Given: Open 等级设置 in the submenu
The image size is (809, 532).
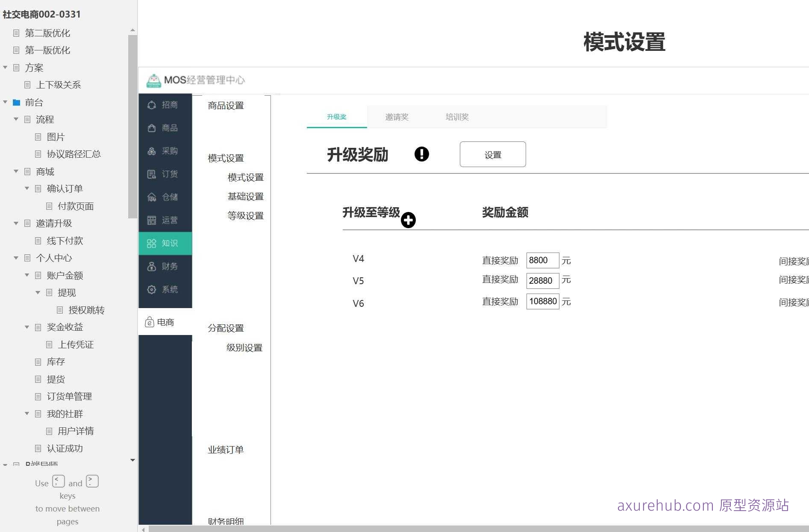Looking at the screenshot, I should click(245, 215).
